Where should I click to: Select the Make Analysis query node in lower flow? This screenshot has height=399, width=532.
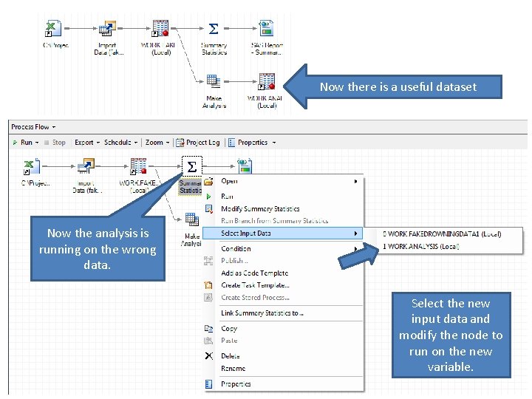pos(191,219)
